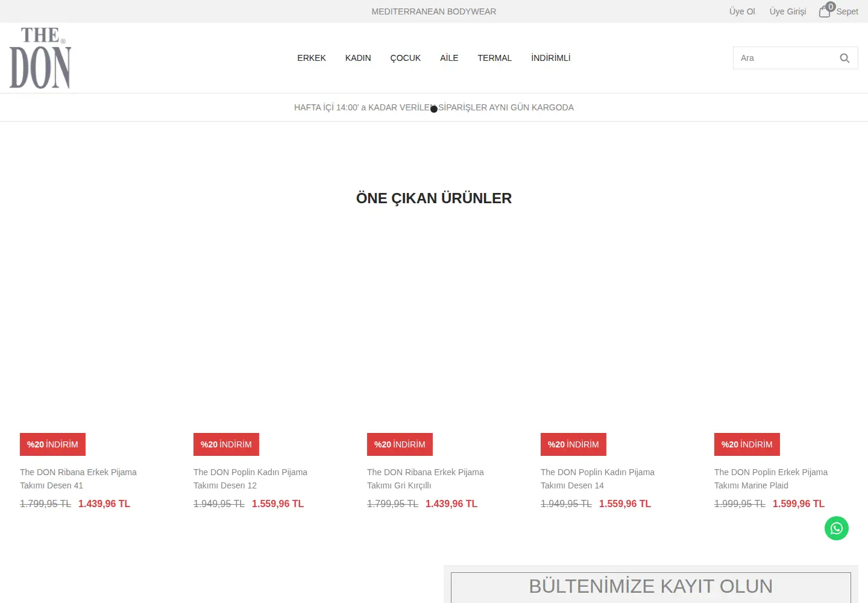This screenshot has height=603, width=868.
Task: Open Poplin Kadın Pijama Takımı Desen 12
Action: point(250,479)
